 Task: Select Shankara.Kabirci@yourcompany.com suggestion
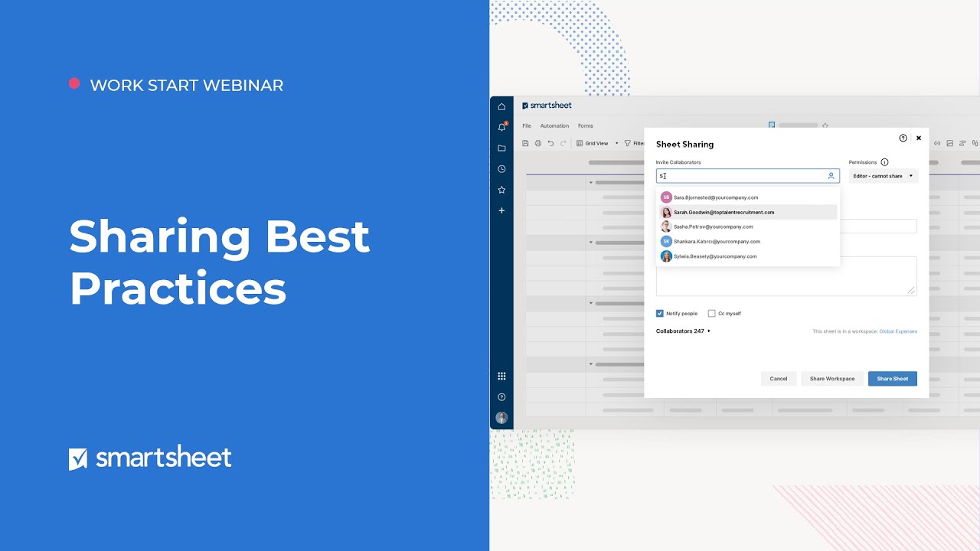[748, 241]
